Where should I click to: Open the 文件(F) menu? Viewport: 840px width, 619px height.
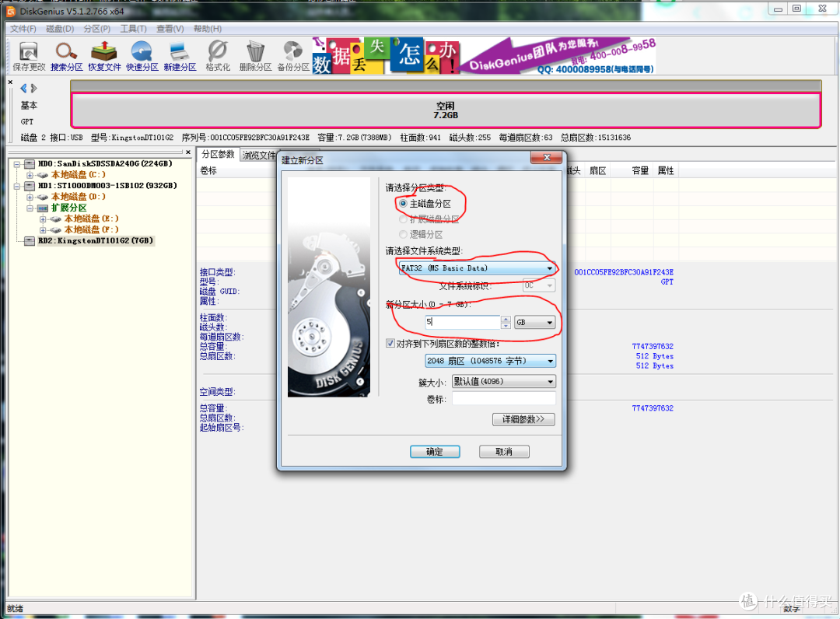23,28
